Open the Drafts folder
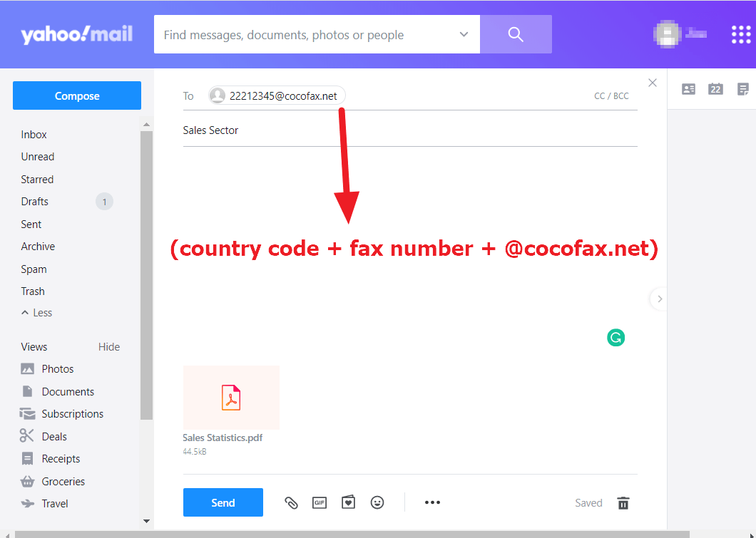756x538 pixels. 35,202
